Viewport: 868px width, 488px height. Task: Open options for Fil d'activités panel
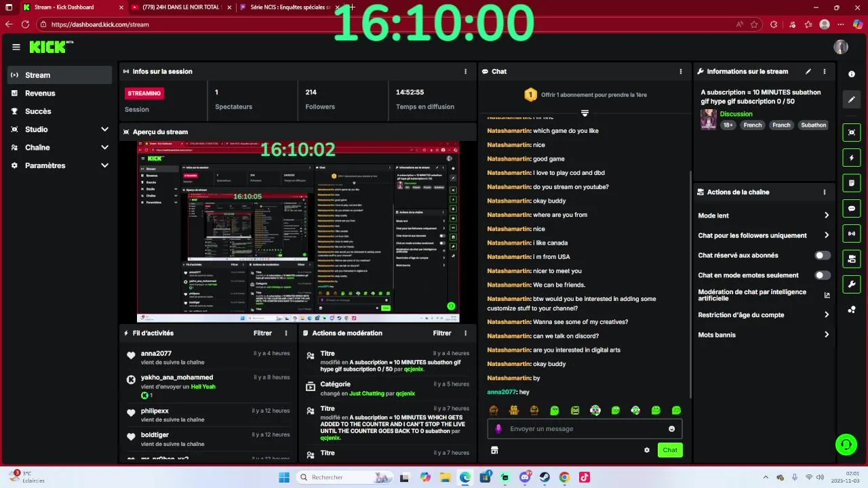click(x=286, y=333)
